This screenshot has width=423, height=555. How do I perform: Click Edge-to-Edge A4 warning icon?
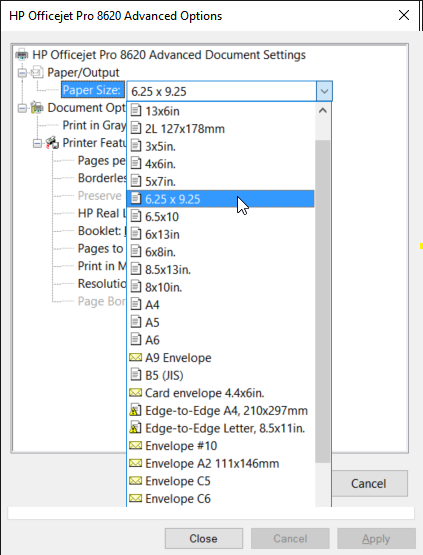[x=136, y=410]
